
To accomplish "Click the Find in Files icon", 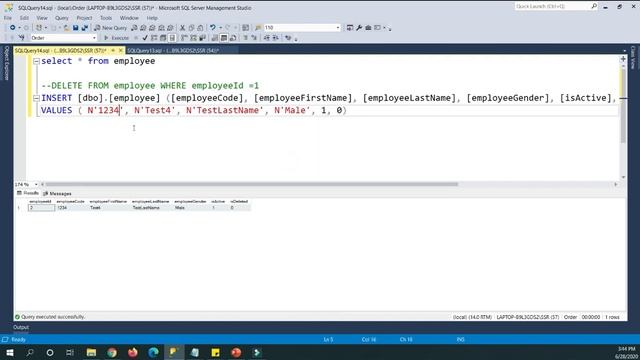I will (258, 28).
